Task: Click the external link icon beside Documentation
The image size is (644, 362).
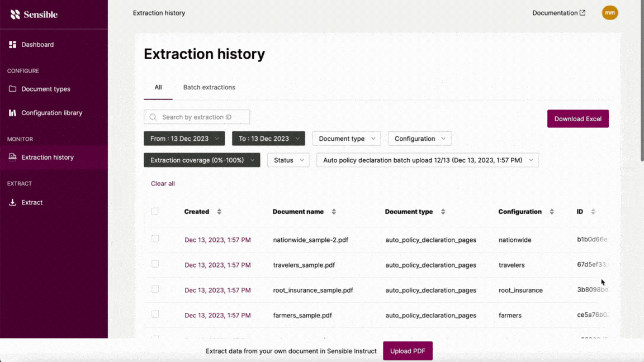Action: point(583,13)
